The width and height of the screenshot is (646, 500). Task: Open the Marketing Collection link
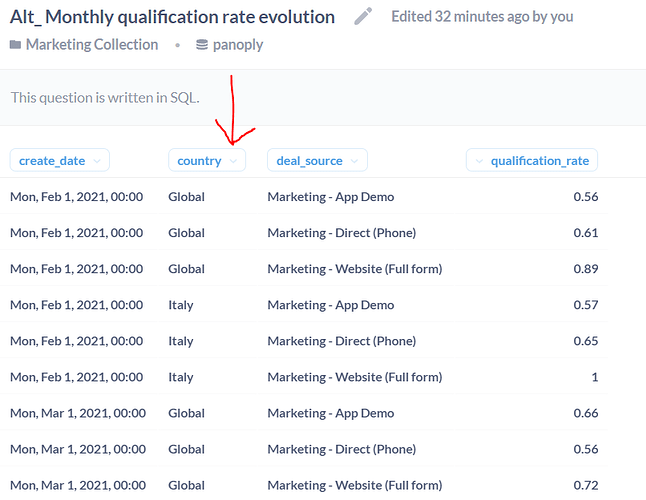(92, 44)
